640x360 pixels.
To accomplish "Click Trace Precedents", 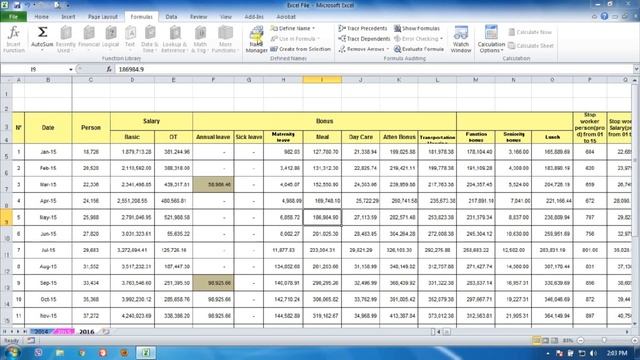I will coord(362,28).
